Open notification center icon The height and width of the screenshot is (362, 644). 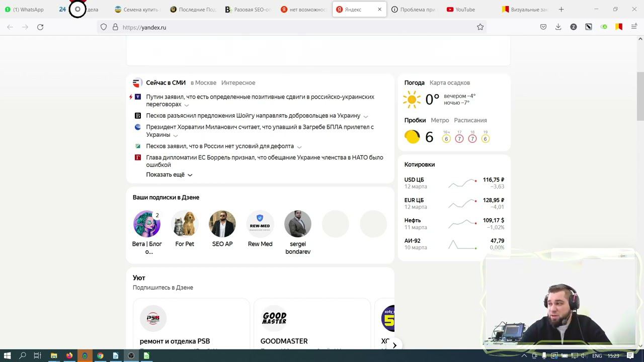(630, 355)
